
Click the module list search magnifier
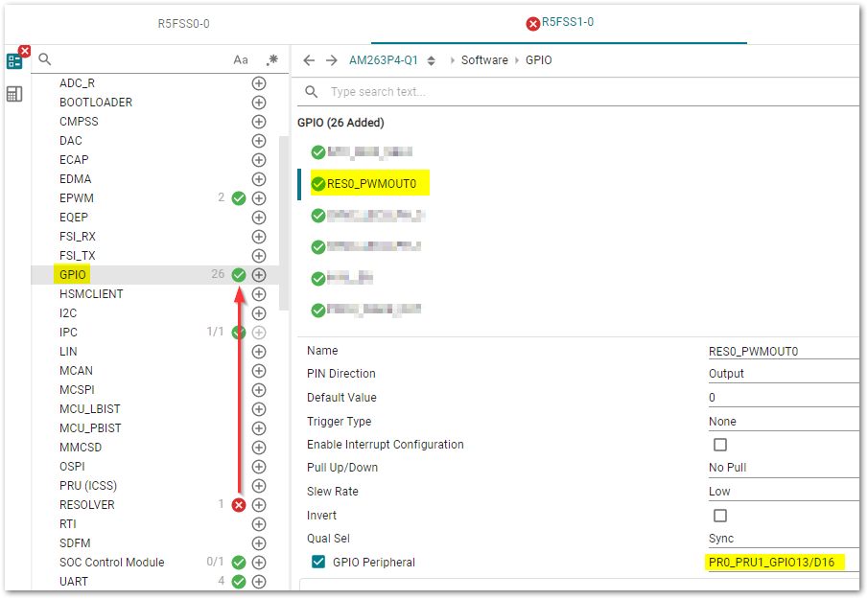[45, 59]
